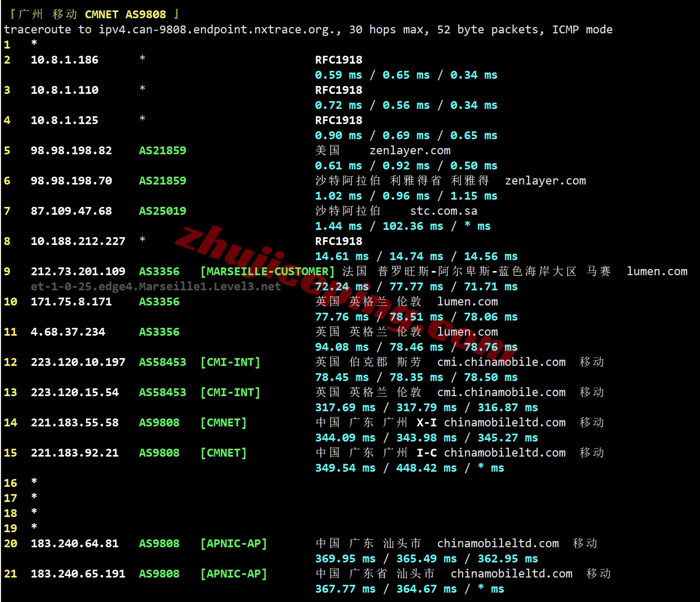
Task: Click the cmi.chinamobile.com domain on hop 13
Action: (x=501, y=392)
